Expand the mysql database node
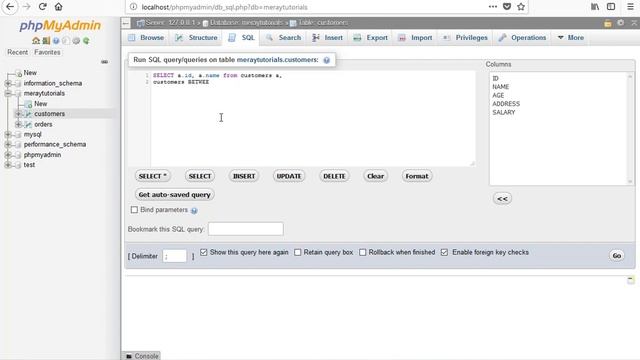640x360 pixels. [x=8, y=134]
